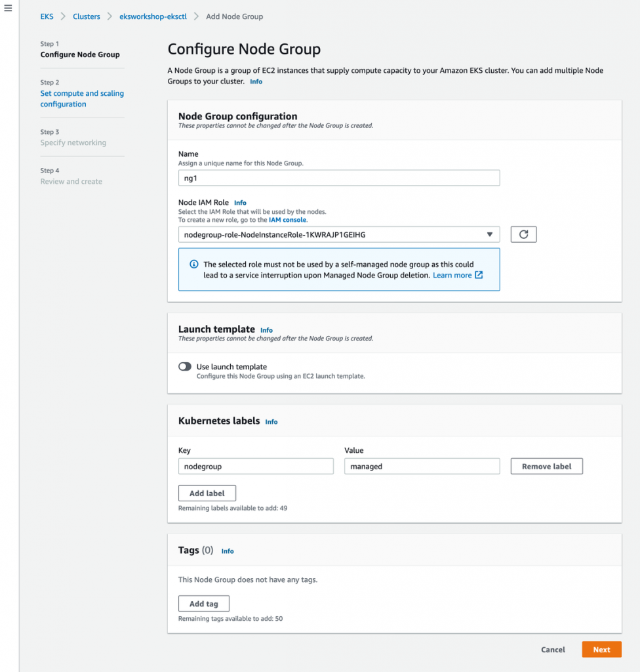Toggle the Use launch template switch
The width and height of the screenshot is (640, 672).
185,367
